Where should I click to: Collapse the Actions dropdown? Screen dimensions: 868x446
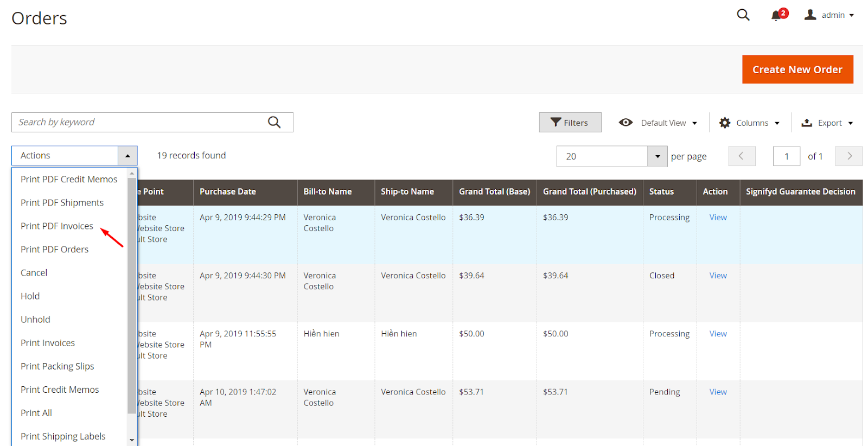tap(127, 156)
